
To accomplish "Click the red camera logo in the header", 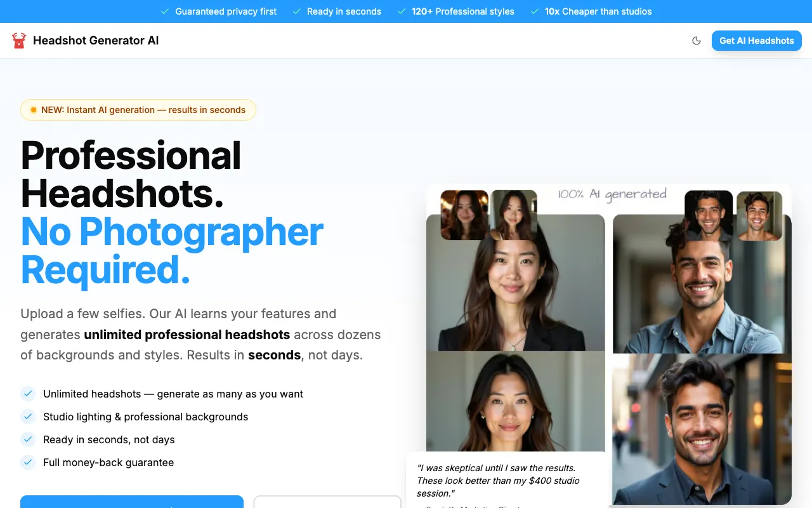I will tap(20, 40).
